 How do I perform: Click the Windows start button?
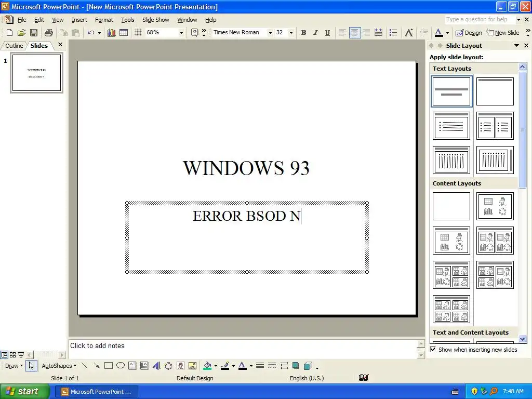[24, 391]
